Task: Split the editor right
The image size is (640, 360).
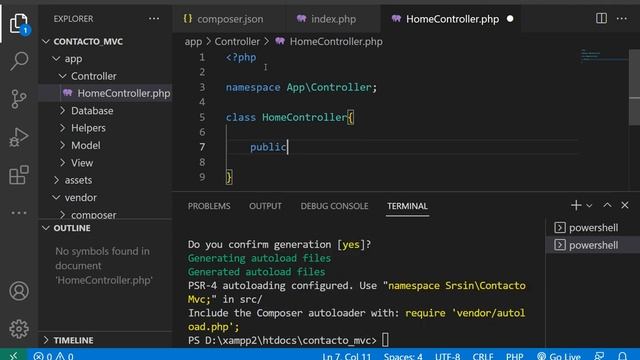Action: [601, 18]
